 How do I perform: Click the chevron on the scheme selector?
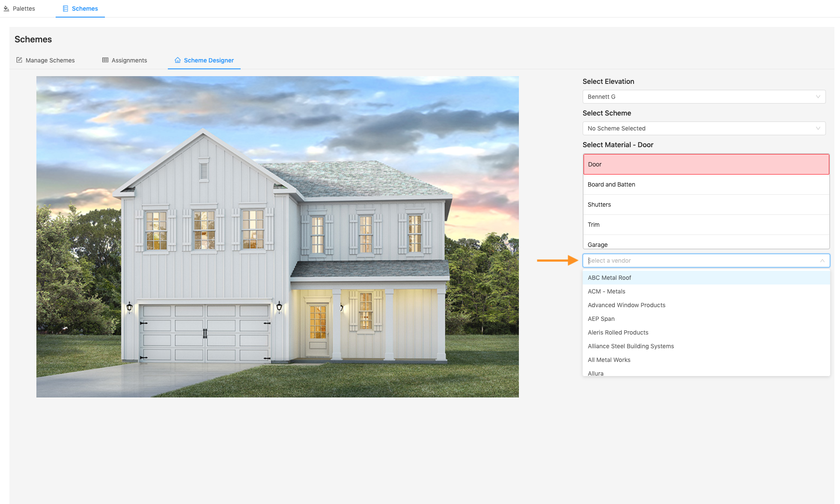817,128
